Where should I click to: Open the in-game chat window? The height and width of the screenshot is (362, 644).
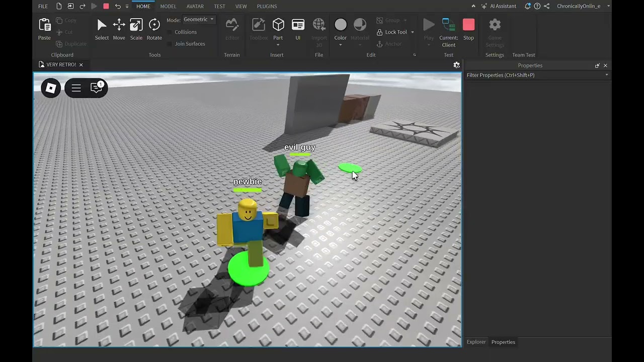coord(96,88)
